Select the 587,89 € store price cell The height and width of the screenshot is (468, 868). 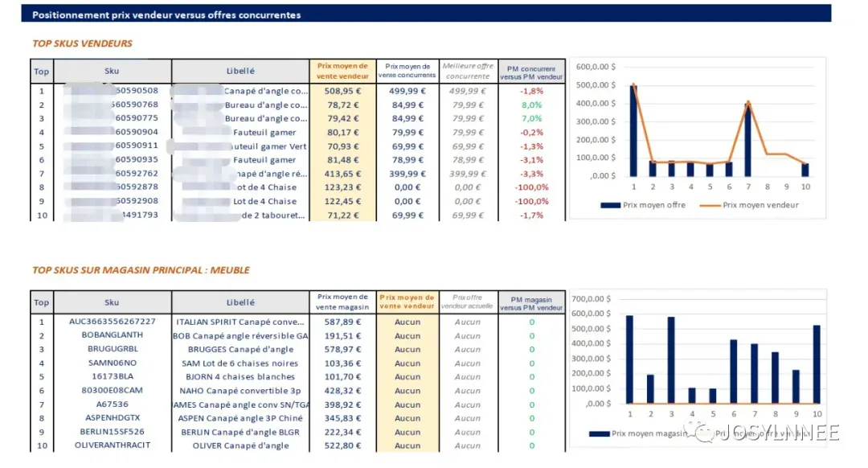[x=342, y=322]
